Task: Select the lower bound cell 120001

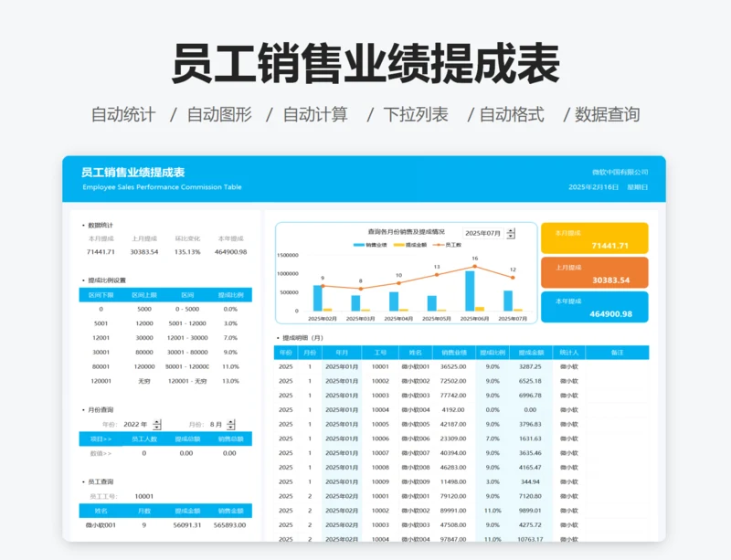Action: click(x=101, y=382)
